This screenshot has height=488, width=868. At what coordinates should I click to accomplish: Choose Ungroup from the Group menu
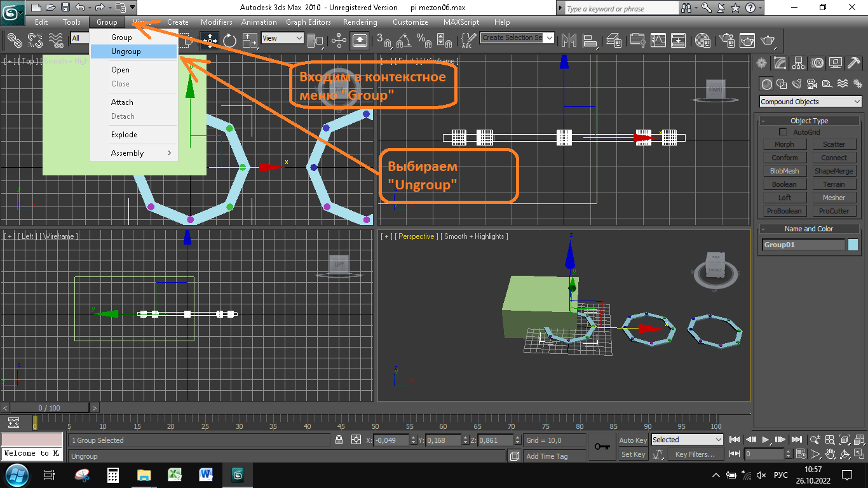click(133, 51)
